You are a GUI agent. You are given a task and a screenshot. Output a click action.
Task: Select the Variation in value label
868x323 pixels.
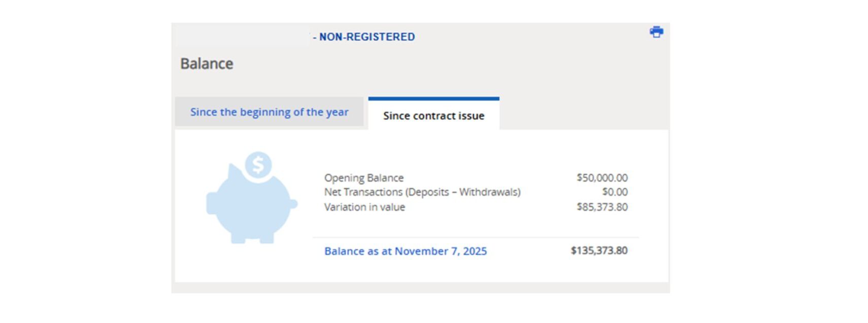coord(364,207)
